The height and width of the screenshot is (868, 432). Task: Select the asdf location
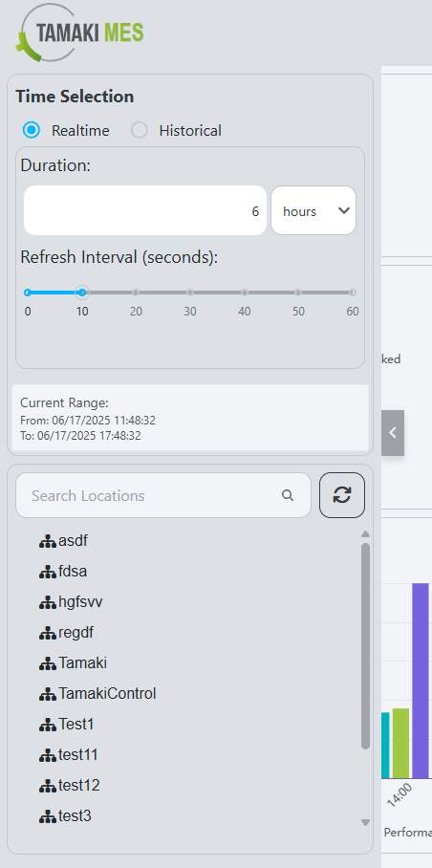73,541
